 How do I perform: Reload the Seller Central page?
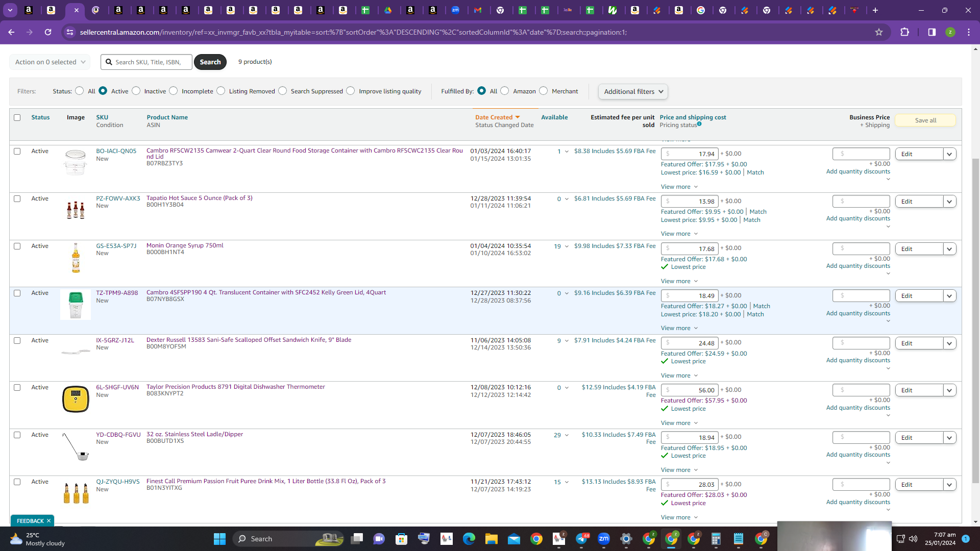pos(48,32)
